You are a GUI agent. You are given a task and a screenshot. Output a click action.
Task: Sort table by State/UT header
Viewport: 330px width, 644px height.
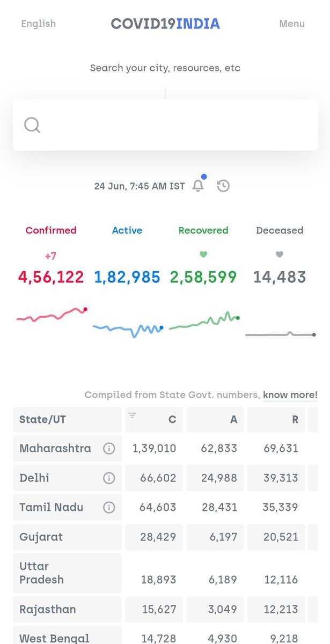click(67, 420)
